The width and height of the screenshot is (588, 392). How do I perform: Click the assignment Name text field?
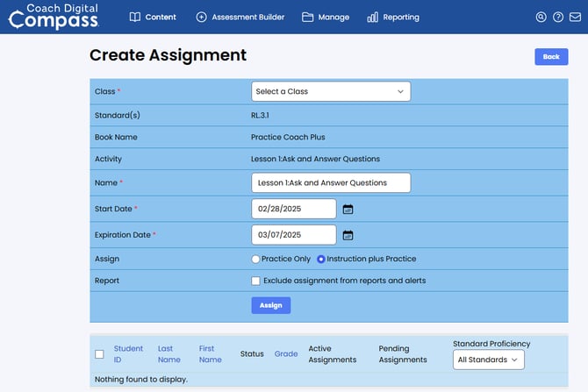(330, 182)
